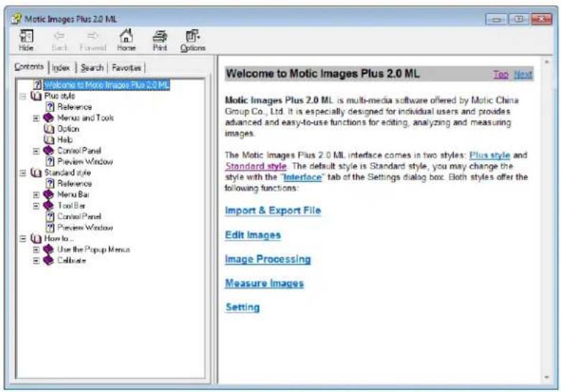The image size is (561, 392).
Task: Click question icon beside Plus style Reference
Action: click(x=50, y=106)
